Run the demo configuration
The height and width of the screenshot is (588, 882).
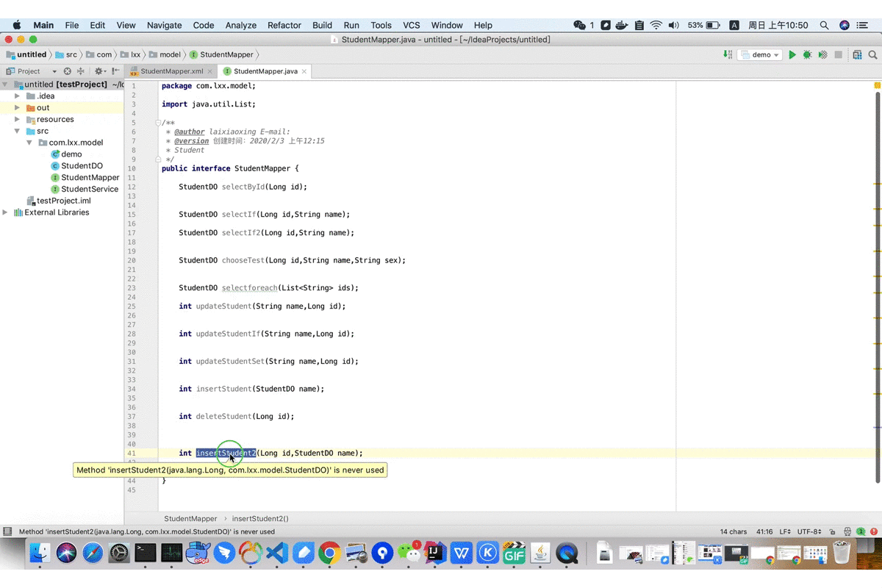(792, 54)
